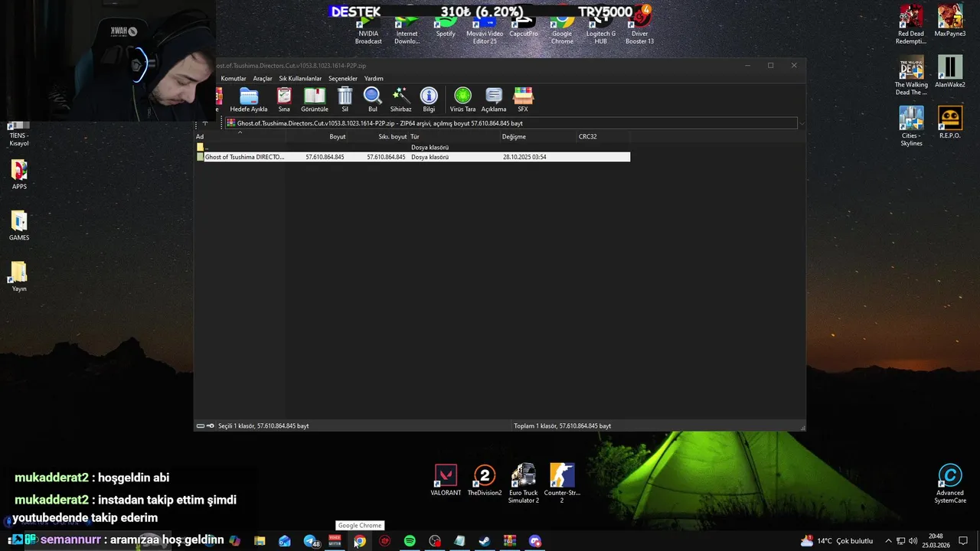This screenshot has height=551, width=980.
Task: Open the clock showing 20:48
Action: (x=936, y=541)
